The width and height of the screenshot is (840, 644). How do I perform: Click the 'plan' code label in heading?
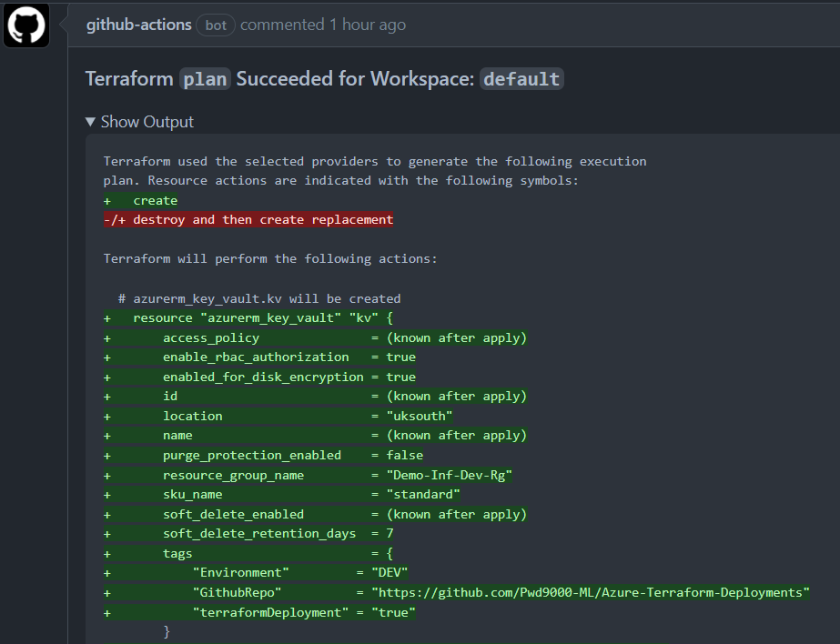tap(205, 79)
